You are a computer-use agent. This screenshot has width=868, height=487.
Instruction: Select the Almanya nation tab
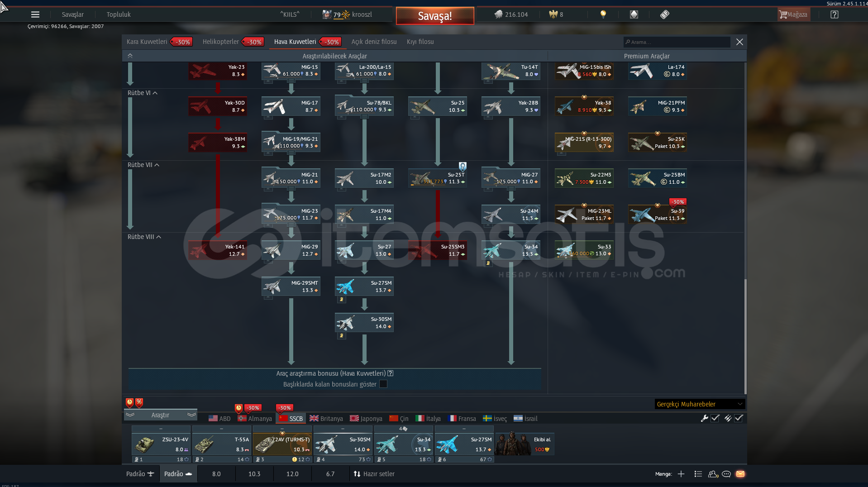[x=255, y=419]
